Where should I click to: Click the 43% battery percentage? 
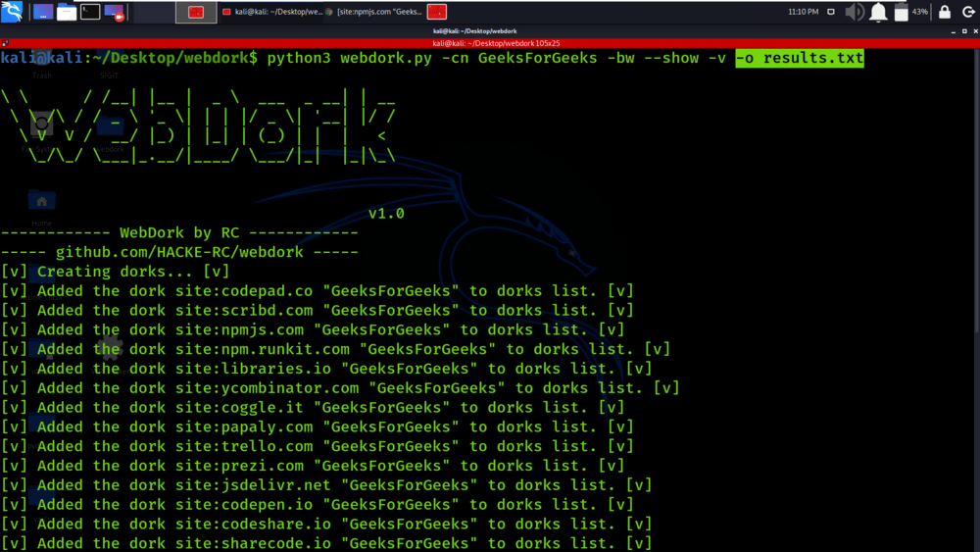click(x=920, y=12)
